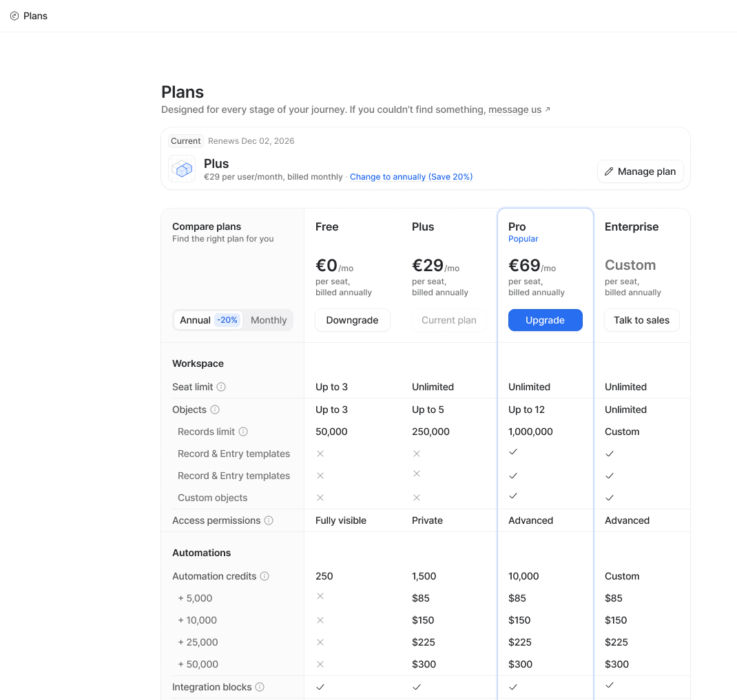Click the Current plan button for Plus
Screen dimensions: 737x700
tap(448, 320)
